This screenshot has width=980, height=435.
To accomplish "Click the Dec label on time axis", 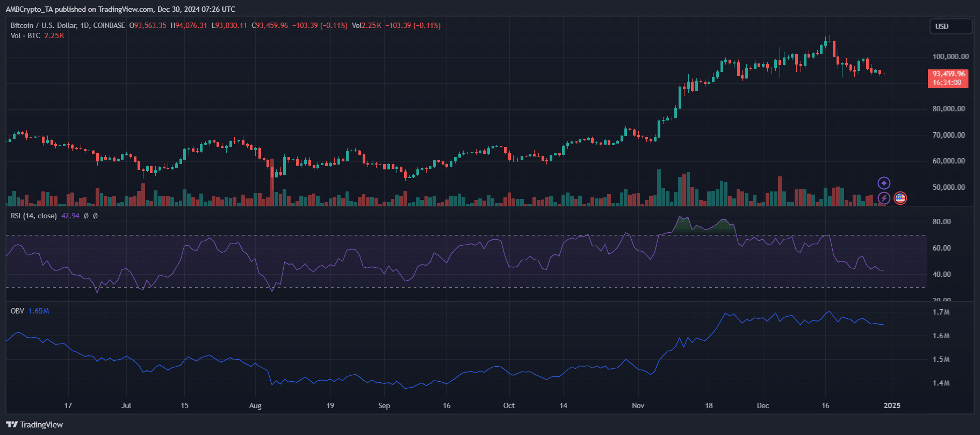I will coord(763,405).
